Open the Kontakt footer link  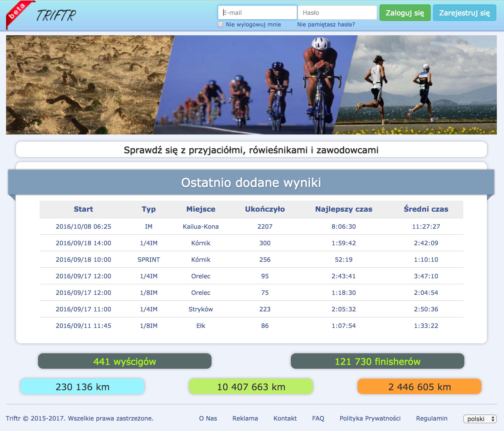285,418
